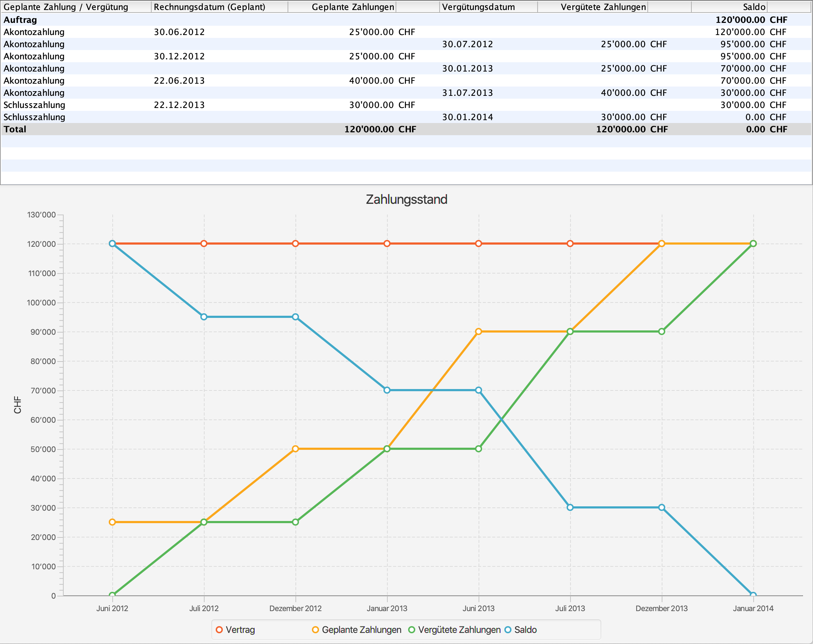Screen dimensions: 813x644
Task: Select the date cell 31.07.2013
Action: pyautogui.click(x=467, y=93)
